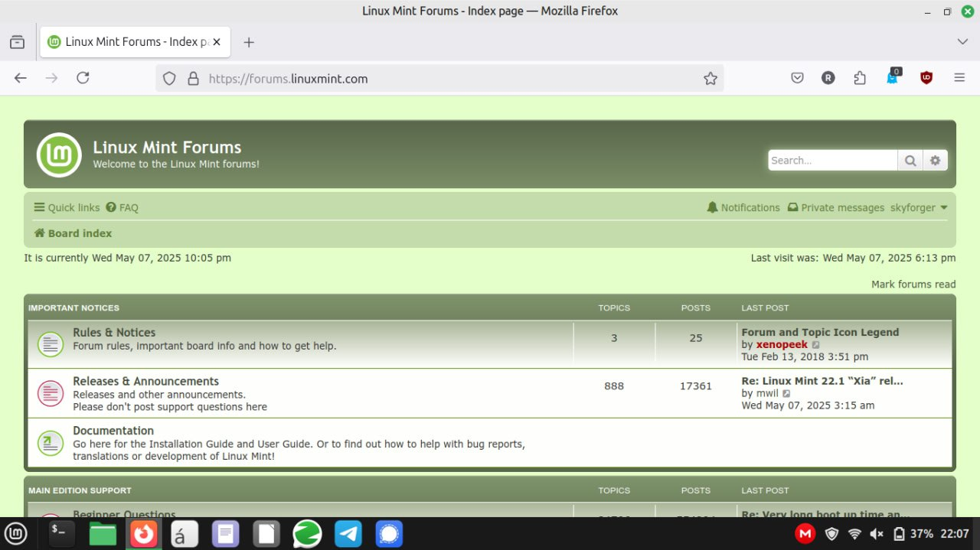
Task: Click the muted volume tray icon
Action: [877, 533]
